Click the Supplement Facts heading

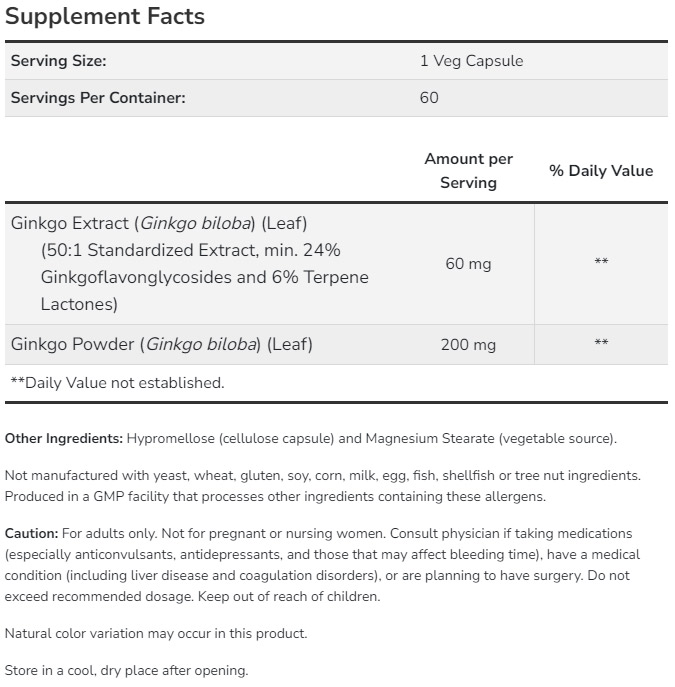(x=105, y=17)
